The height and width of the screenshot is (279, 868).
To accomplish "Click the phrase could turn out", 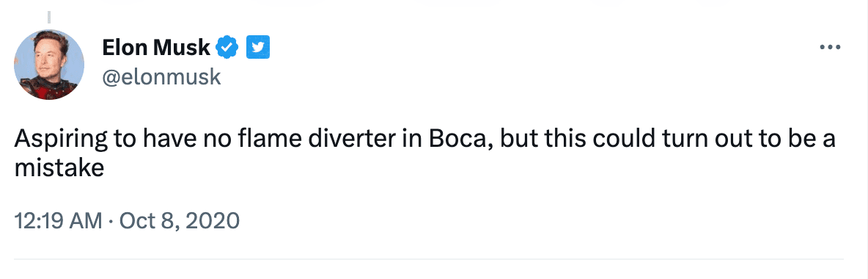I will [657, 139].
